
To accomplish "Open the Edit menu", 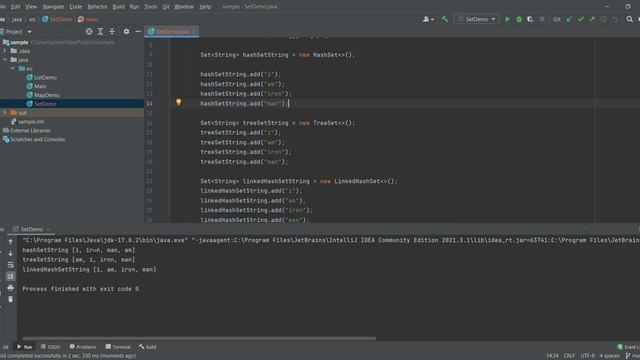I will (16, 7).
